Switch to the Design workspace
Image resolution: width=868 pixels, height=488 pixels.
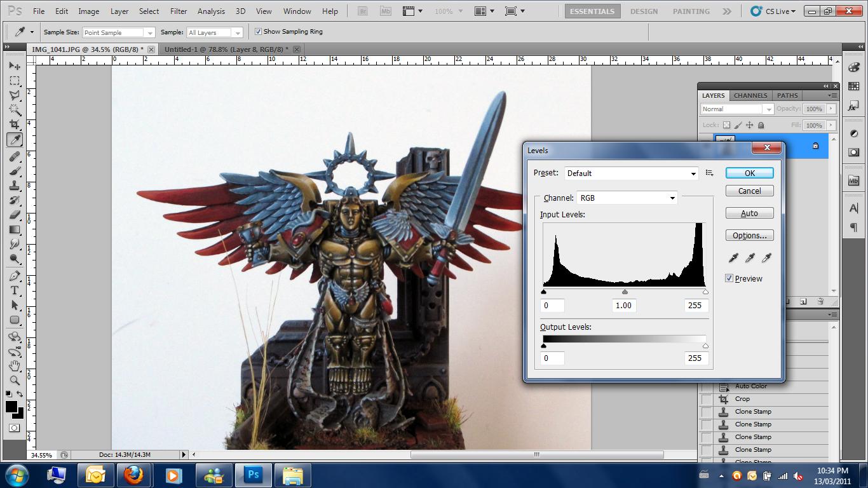click(644, 11)
